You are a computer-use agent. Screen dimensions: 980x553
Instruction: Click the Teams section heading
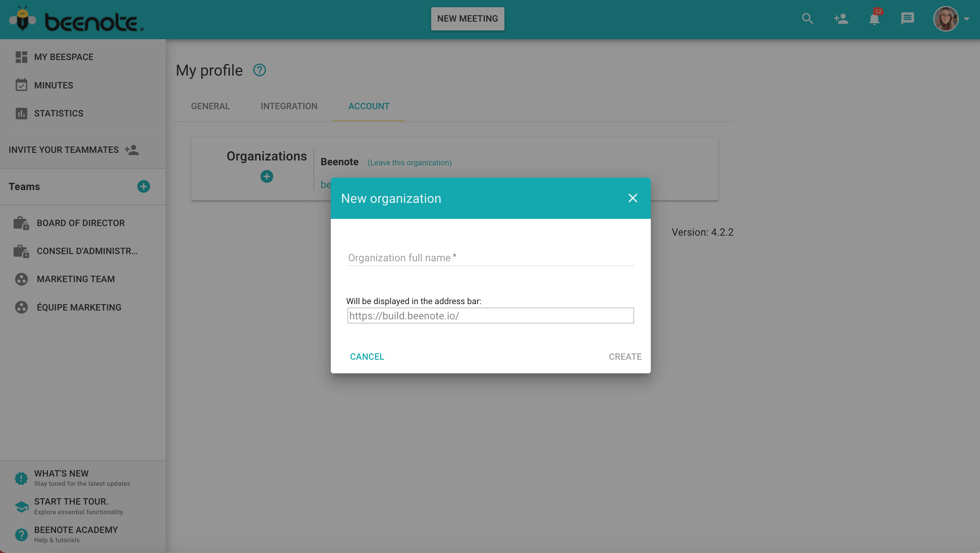coord(24,186)
